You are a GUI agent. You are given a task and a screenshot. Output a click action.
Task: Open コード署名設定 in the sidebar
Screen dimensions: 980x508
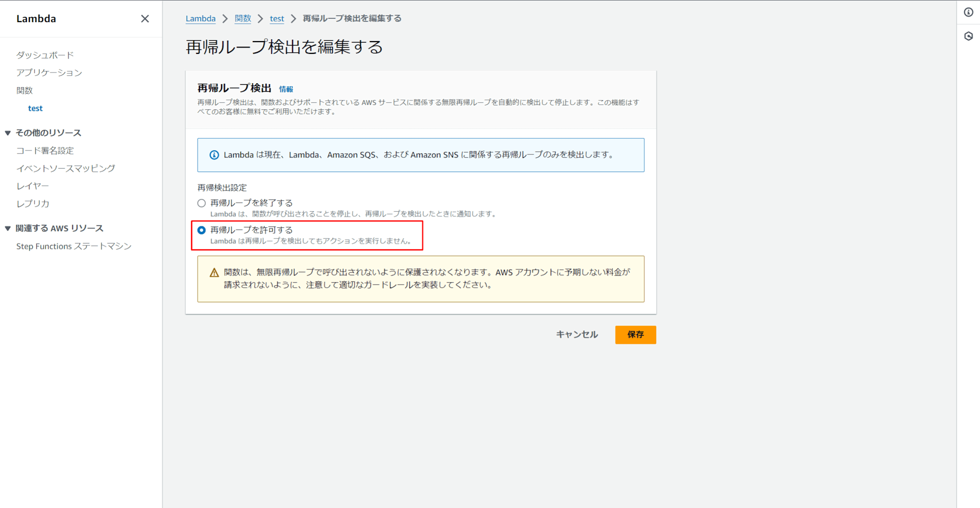(x=45, y=150)
